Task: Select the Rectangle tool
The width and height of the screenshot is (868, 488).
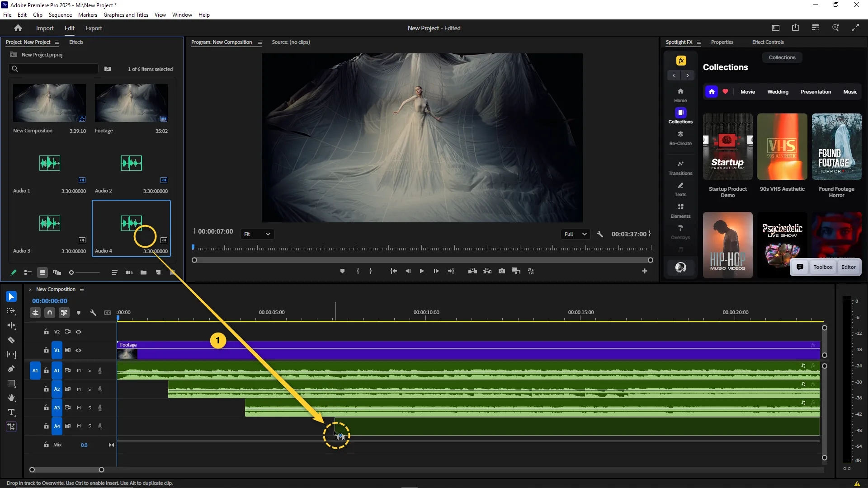Action: pos(11,384)
